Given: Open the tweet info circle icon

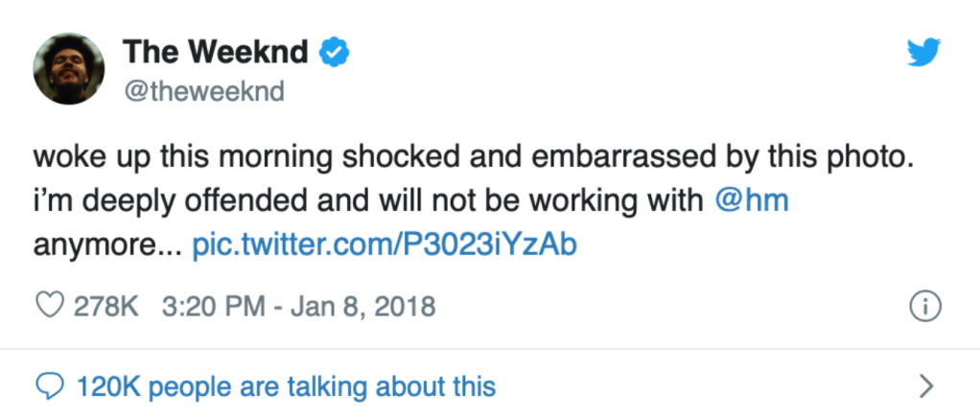Looking at the screenshot, I should pos(924,308).
